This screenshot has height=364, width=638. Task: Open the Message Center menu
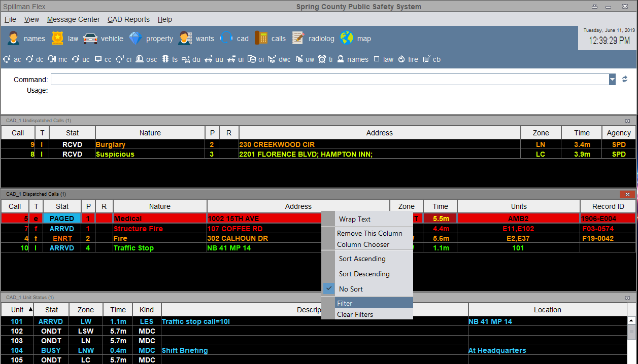tap(74, 19)
